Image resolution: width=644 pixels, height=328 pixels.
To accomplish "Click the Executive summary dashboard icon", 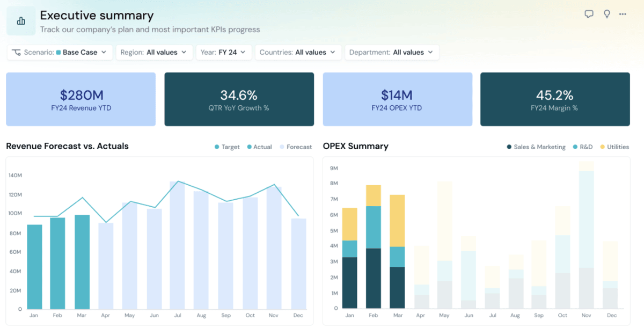I will [20, 20].
